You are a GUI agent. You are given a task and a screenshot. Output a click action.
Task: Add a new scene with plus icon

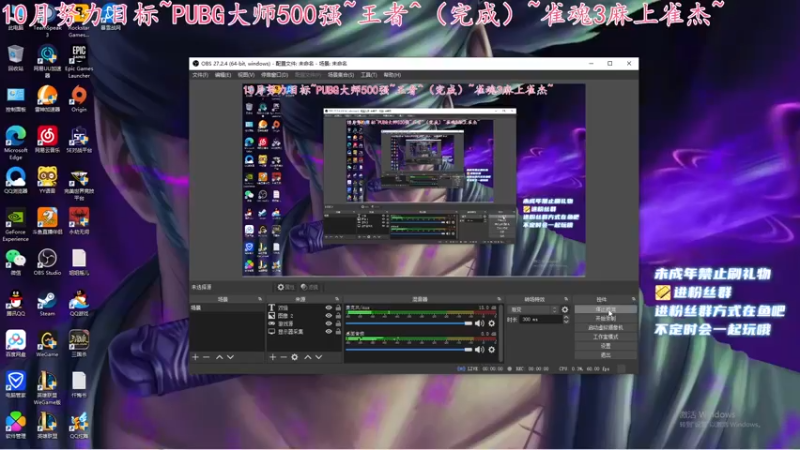[x=195, y=357]
